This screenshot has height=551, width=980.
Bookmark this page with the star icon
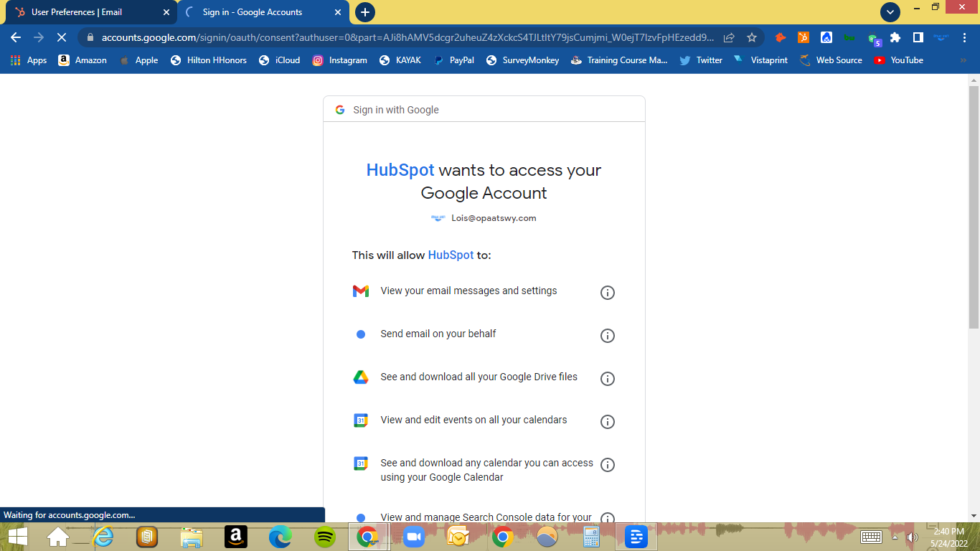coord(752,37)
